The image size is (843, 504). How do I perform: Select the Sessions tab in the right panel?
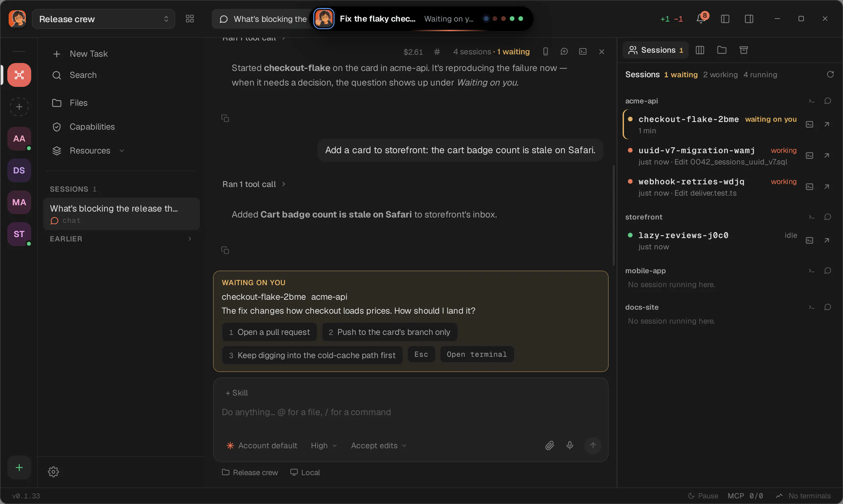(x=655, y=50)
